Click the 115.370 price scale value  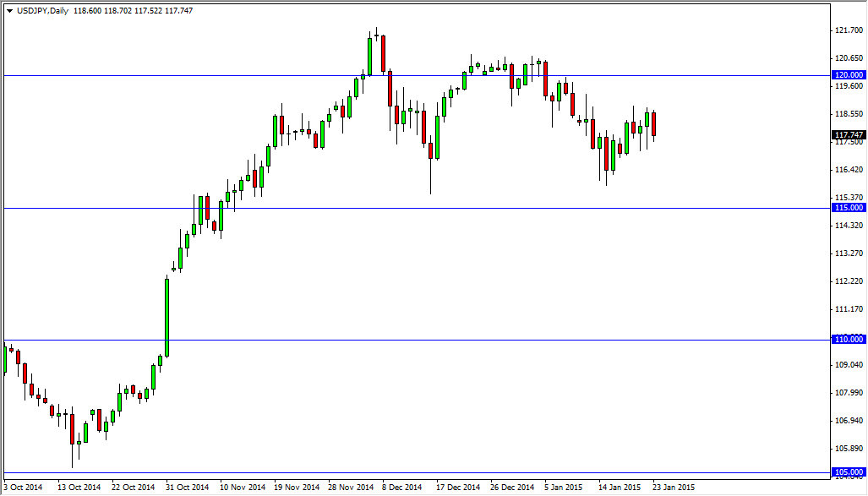pyautogui.click(x=849, y=198)
